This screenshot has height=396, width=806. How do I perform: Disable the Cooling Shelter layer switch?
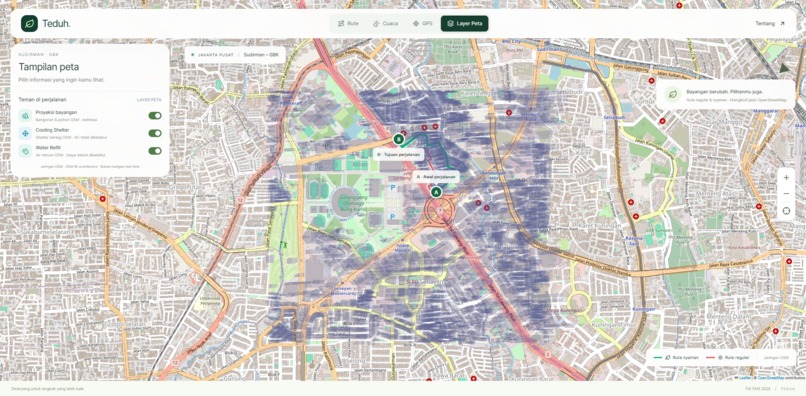155,133
